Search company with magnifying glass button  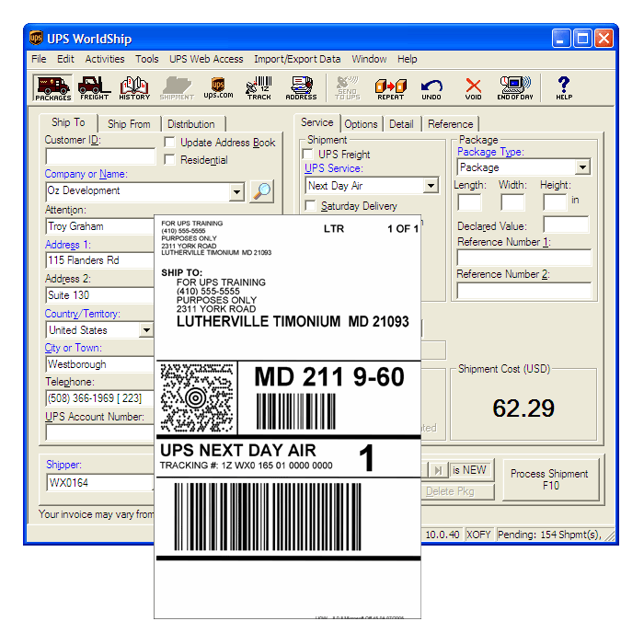tap(262, 191)
